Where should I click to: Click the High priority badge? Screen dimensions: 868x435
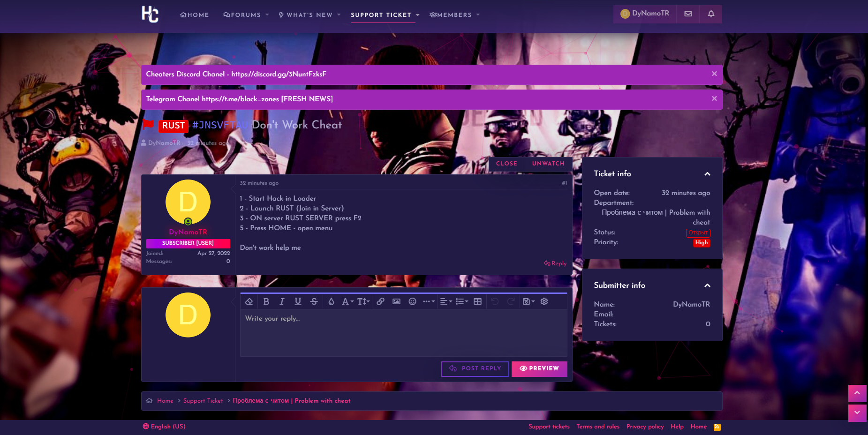(702, 243)
